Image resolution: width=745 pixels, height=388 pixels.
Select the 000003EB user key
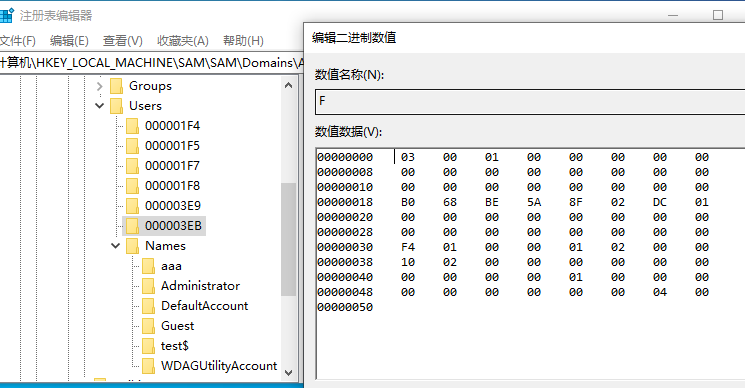coord(173,226)
